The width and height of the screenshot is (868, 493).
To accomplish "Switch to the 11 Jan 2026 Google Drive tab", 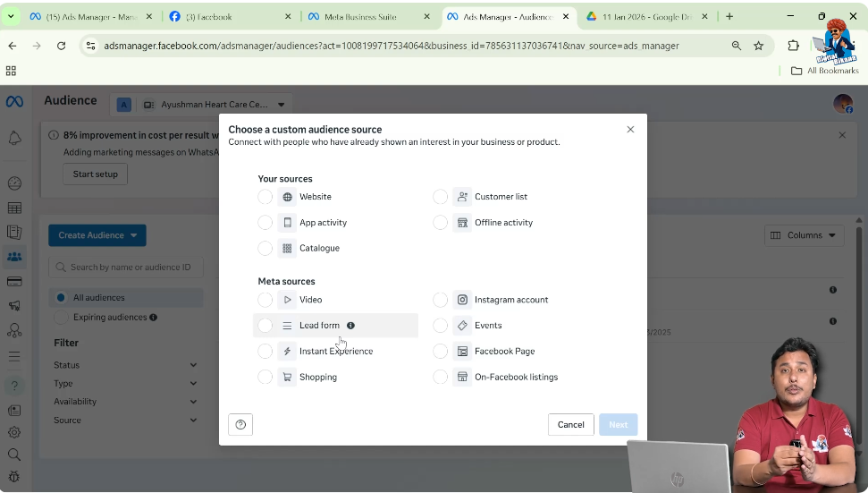I will point(647,17).
